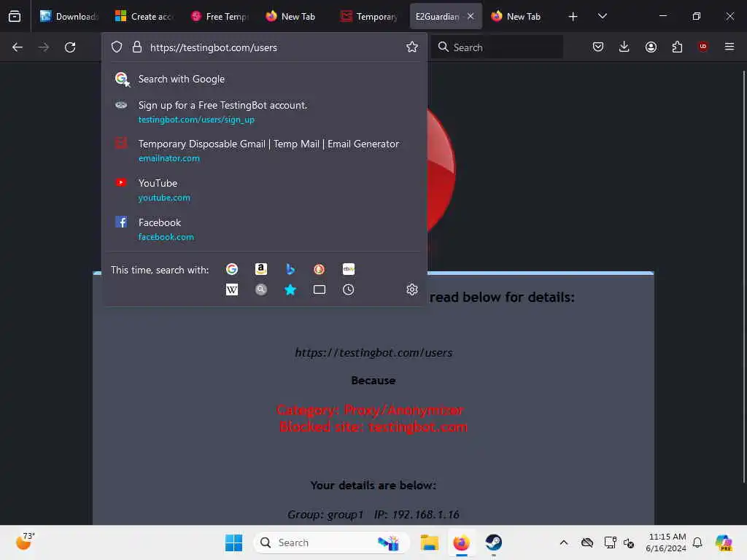Open Facebook suggestion
Image resolution: width=747 pixels, height=560 pixels.
(x=264, y=229)
